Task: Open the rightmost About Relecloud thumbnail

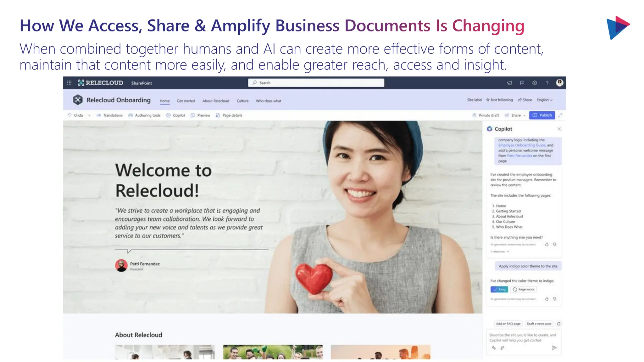Action: tap(380, 352)
